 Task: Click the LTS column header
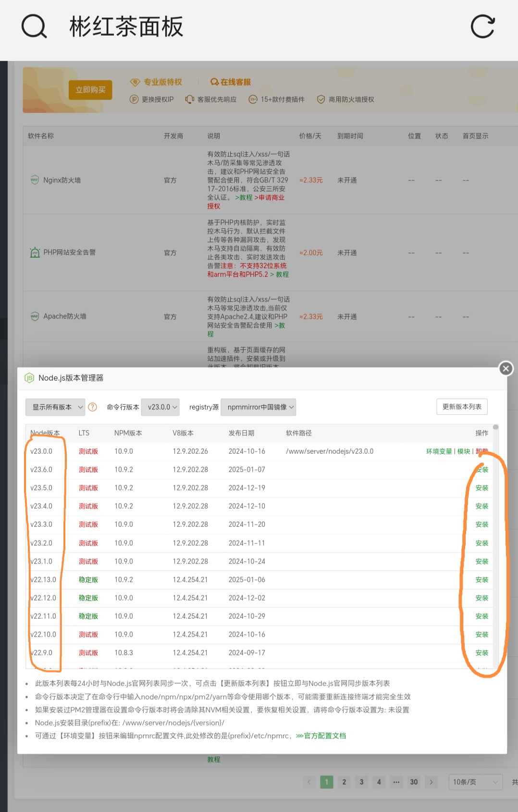coord(84,433)
